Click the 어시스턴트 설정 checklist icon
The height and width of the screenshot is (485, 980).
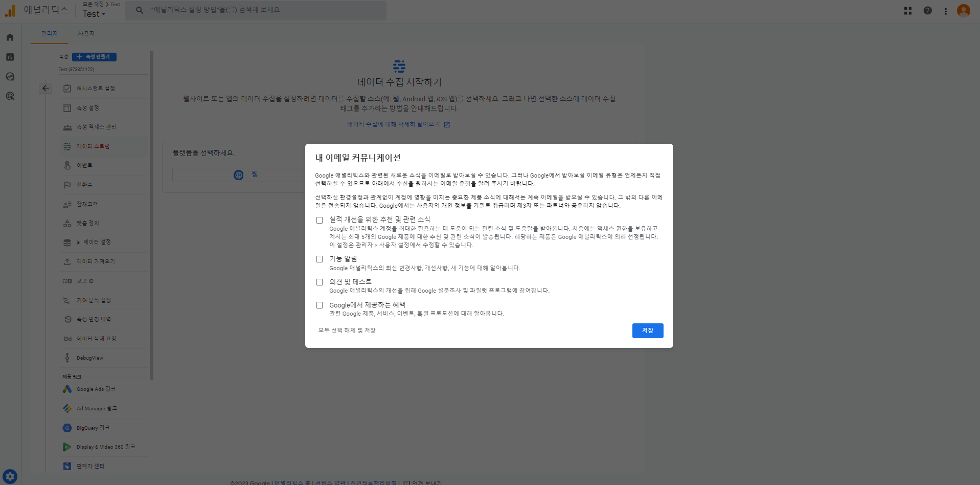coord(67,89)
